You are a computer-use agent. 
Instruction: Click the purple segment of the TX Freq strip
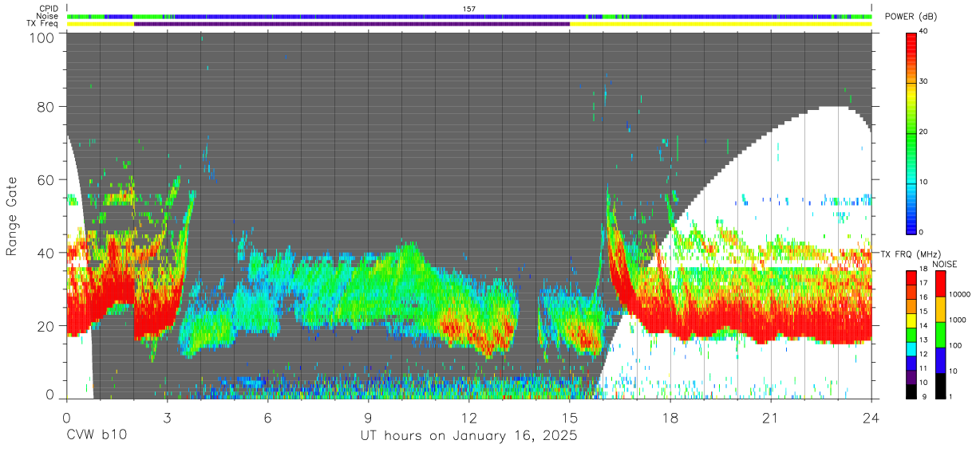(x=352, y=24)
